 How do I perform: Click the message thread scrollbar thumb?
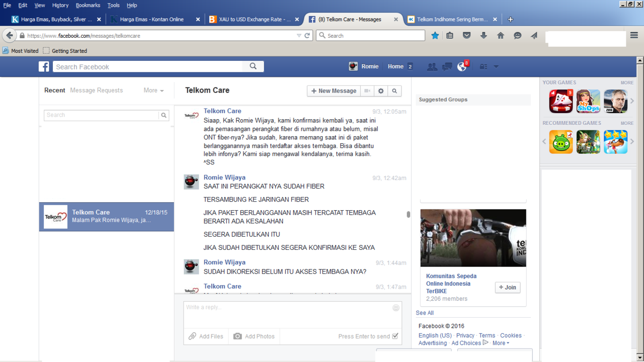(408, 215)
